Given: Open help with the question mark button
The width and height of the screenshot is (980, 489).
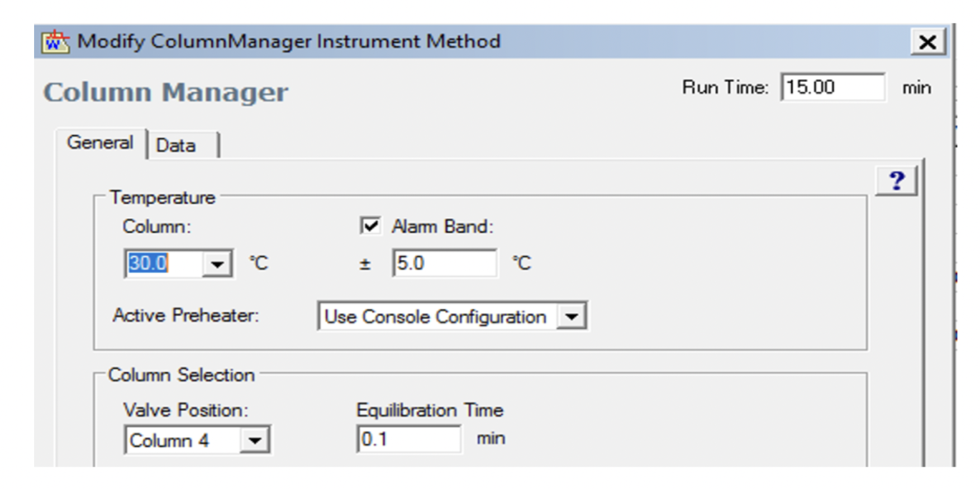Looking at the screenshot, I should (896, 180).
